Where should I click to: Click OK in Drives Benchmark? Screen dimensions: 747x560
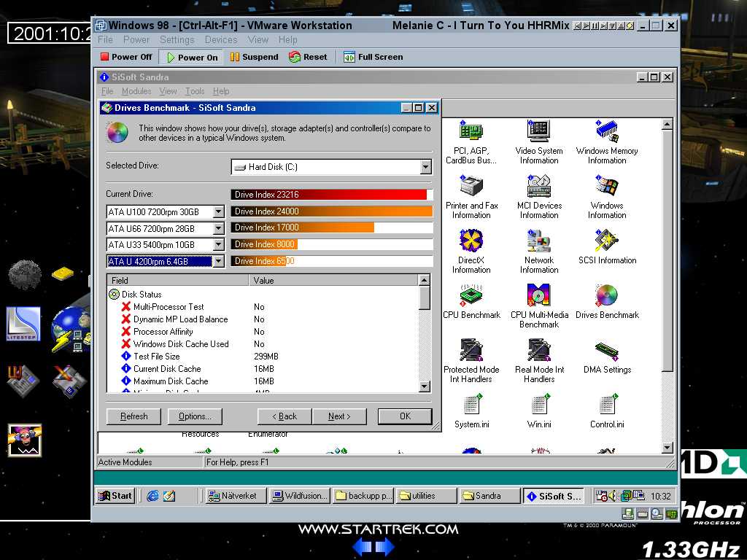(405, 416)
